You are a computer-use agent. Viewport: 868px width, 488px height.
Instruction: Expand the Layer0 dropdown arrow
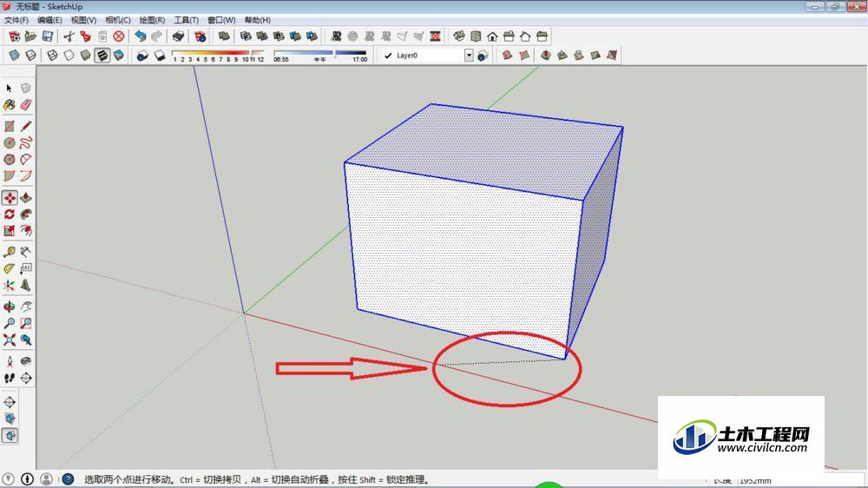469,56
